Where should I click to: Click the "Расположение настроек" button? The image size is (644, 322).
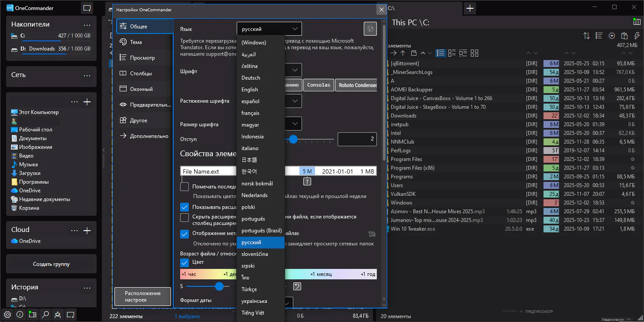143,296
